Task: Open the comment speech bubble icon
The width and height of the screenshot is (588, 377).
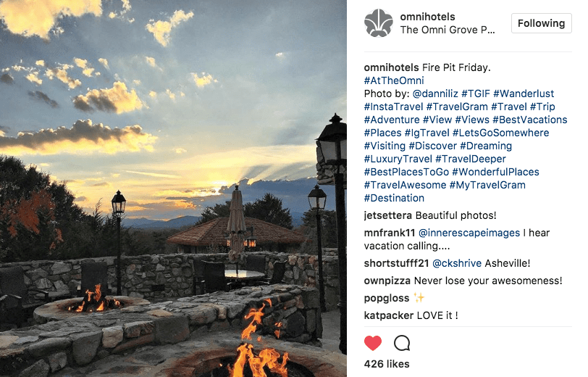Action: (402, 343)
